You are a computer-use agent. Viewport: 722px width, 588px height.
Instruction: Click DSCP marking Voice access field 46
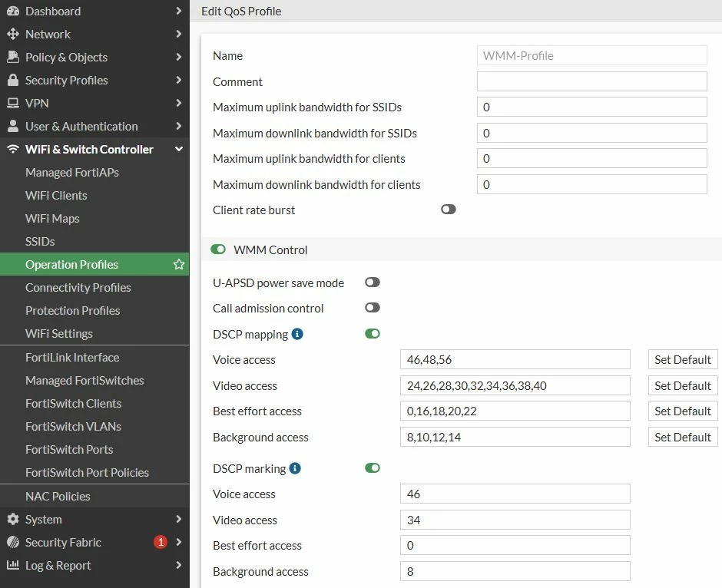coord(515,494)
